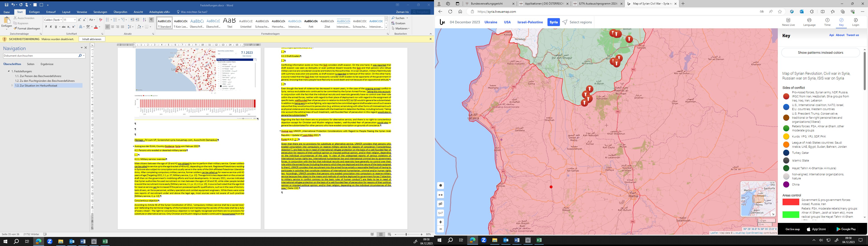The image size is (868, 246).
Task: Open the Überprüfen ribbon tab
Action: (120, 12)
